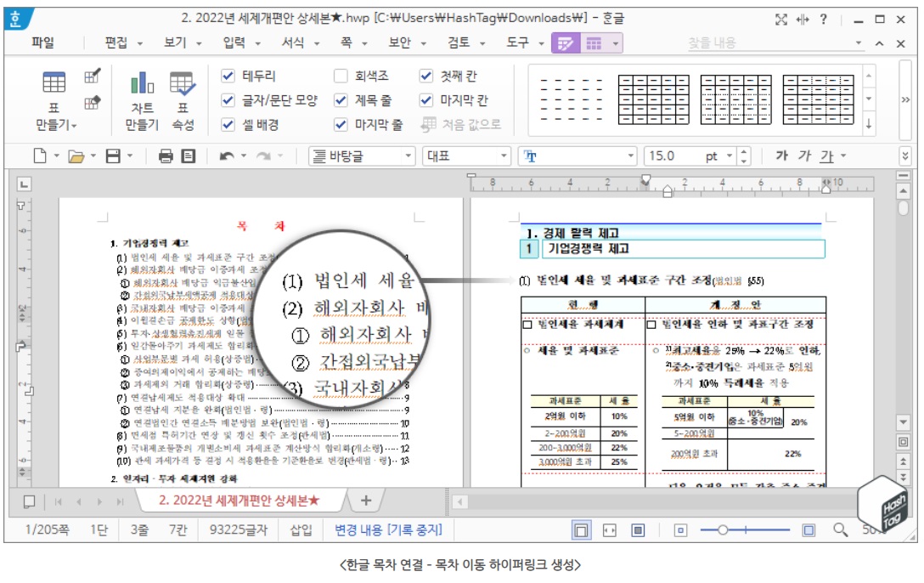Open the pt font size unit dropdown

click(730, 156)
